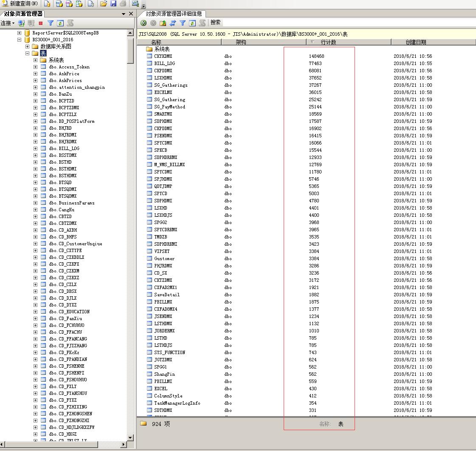Expand the dbo.BILL_LOG table node
This screenshot has width=476, height=451.
pyautogui.click(x=35, y=148)
